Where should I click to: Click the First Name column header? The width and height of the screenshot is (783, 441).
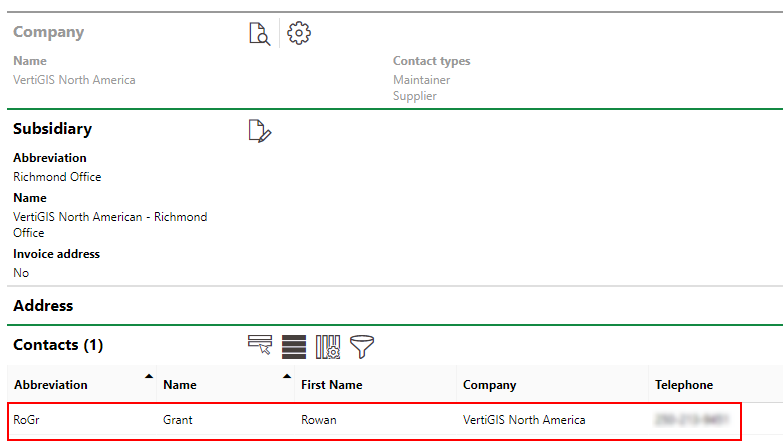(x=331, y=385)
